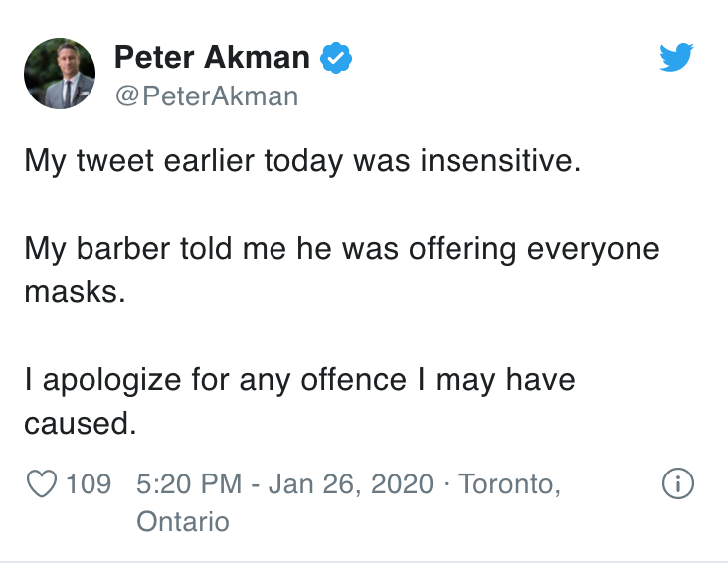Click the Ontario location text
This screenshot has width=728, height=569.
183,521
